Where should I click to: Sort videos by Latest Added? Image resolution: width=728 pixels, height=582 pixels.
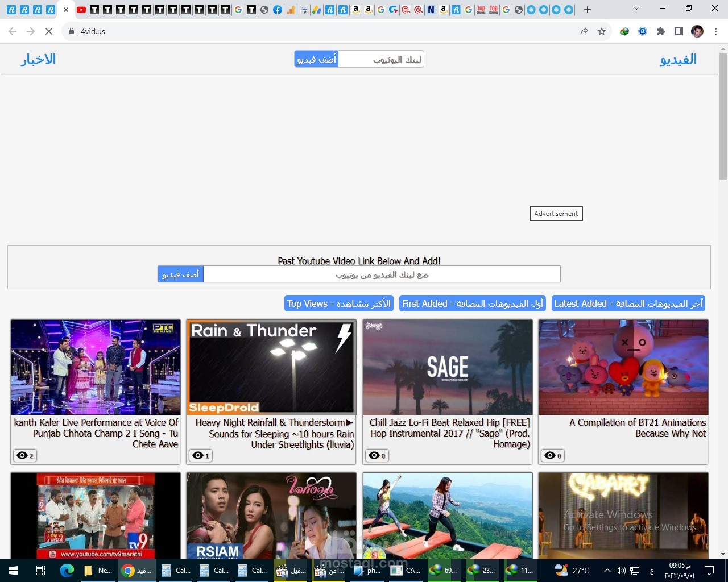pos(628,304)
